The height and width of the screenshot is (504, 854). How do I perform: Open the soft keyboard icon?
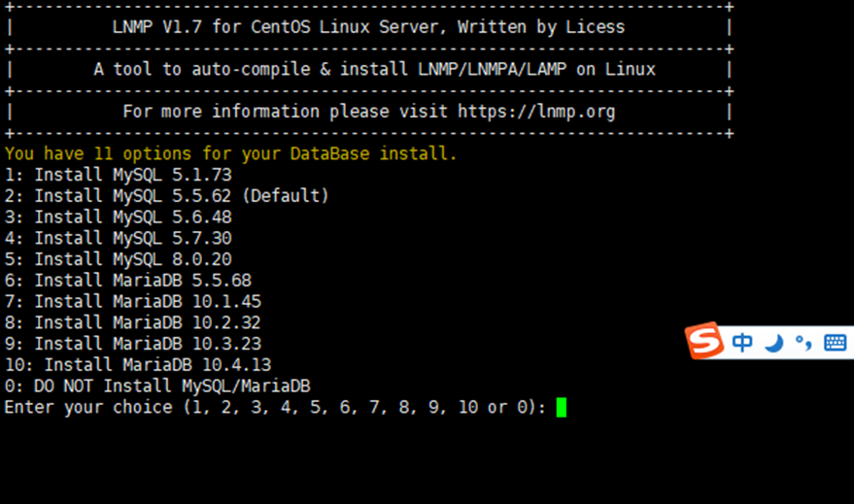[835, 343]
